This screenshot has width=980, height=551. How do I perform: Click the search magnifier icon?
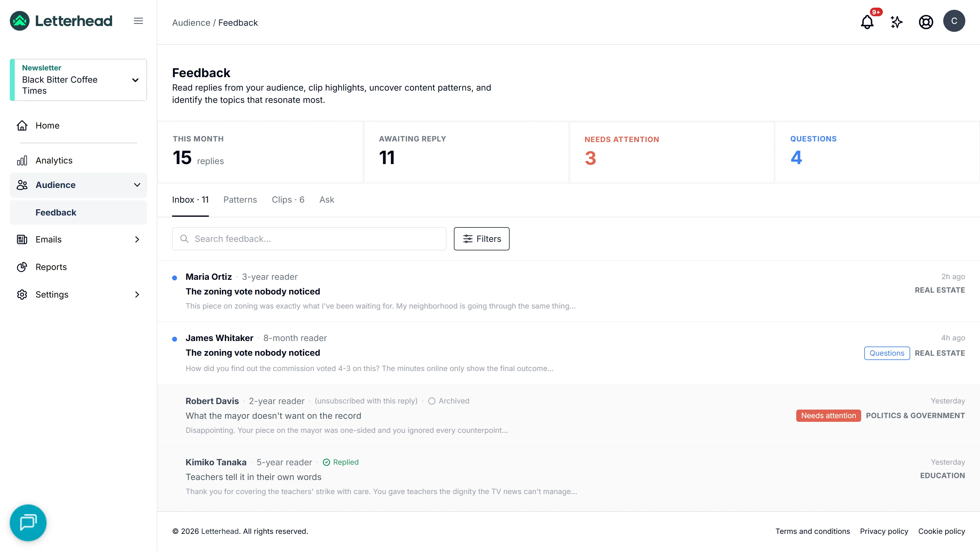pos(184,239)
